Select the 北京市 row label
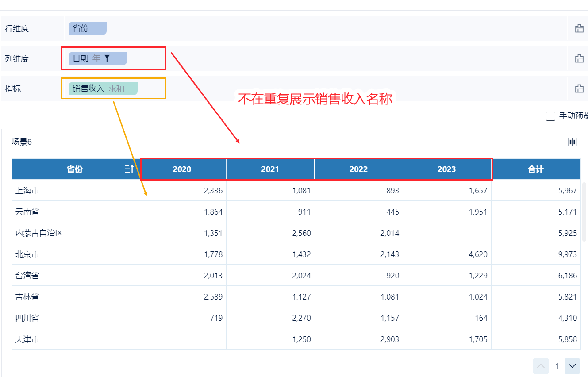The width and height of the screenshot is (588, 377). coord(27,254)
